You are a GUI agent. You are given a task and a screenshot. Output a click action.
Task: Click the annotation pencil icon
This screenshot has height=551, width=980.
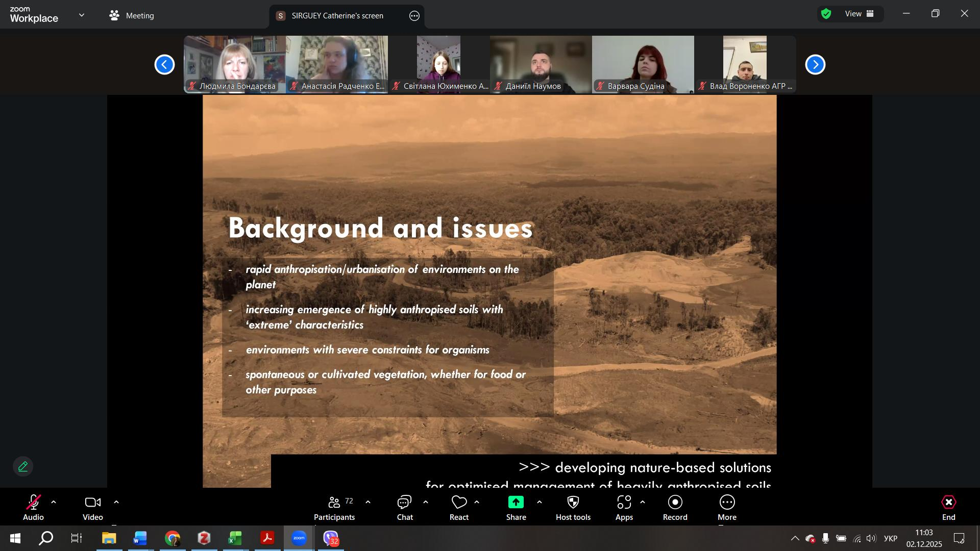tap(23, 466)
